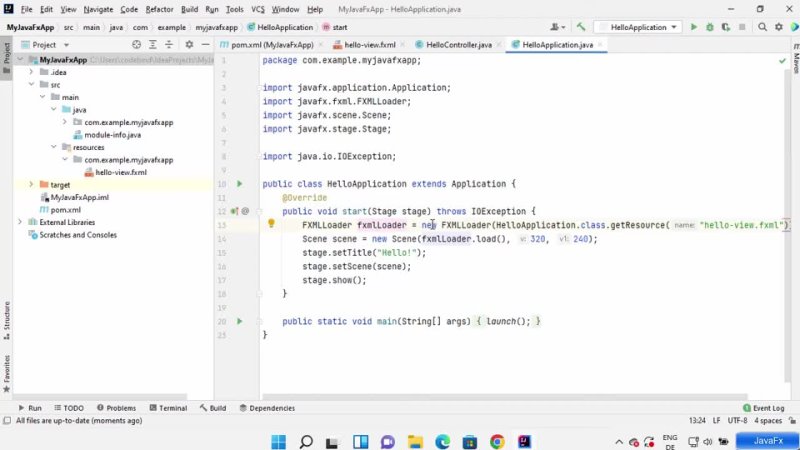The image size is (800, 450).
Task: Click the run gutter icon beside class HelloApplication
Action: 239,184
